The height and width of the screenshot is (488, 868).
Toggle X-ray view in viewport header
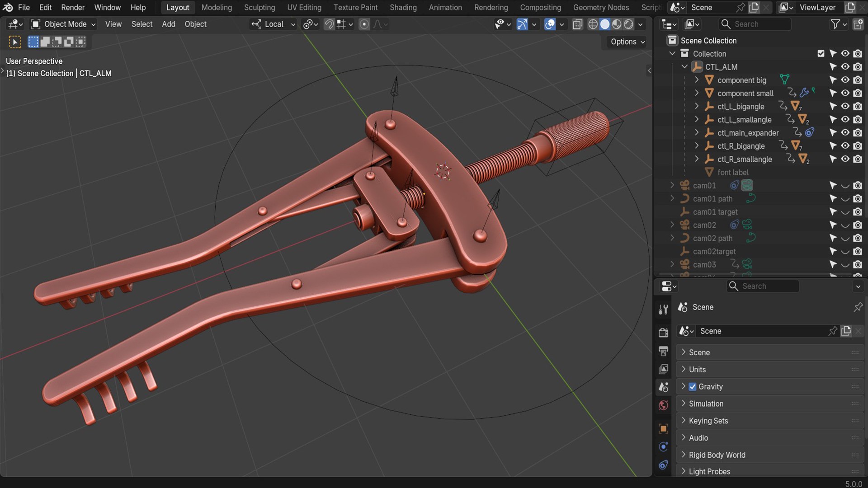(x=577, y=24)
